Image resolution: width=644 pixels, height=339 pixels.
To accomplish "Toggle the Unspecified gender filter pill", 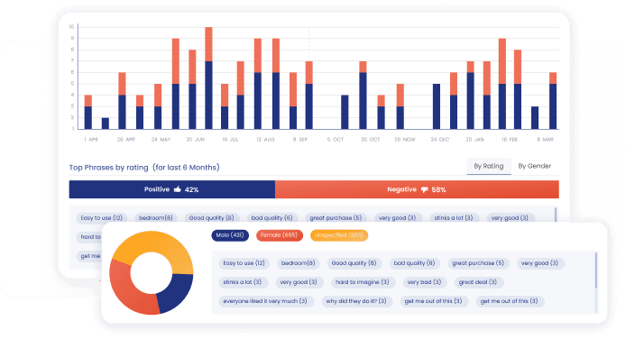I will click(339, 235).
